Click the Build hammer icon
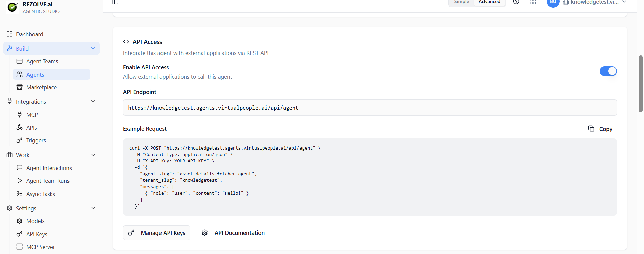Image resolution: width=644 pixels, height=254 pixels. 9,48
